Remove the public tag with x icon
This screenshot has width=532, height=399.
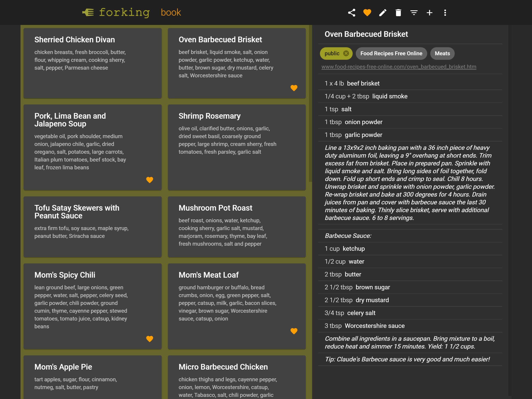346,53
